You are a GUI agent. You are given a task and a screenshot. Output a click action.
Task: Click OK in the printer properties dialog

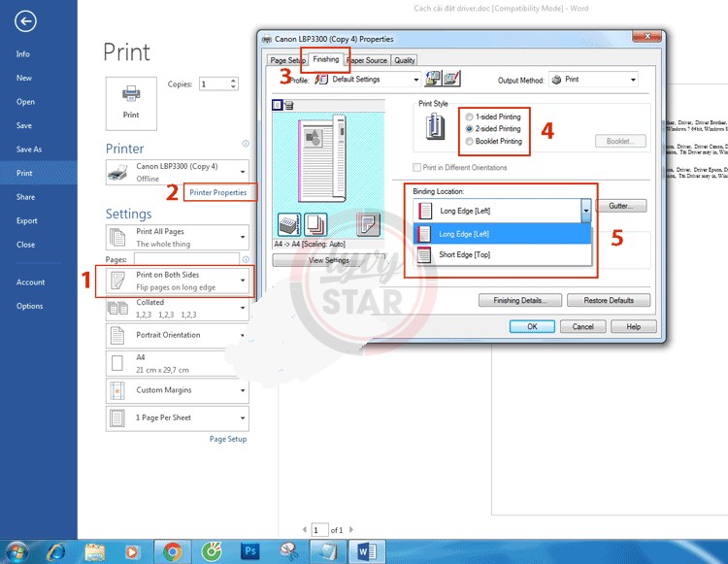pyautogui.click(x=532, y=327)
